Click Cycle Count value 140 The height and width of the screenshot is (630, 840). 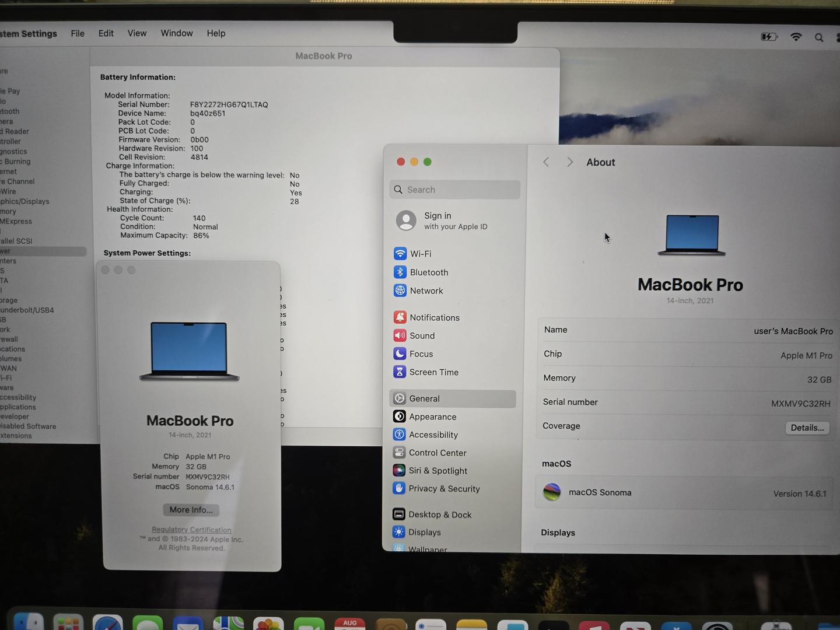[199, 218]
